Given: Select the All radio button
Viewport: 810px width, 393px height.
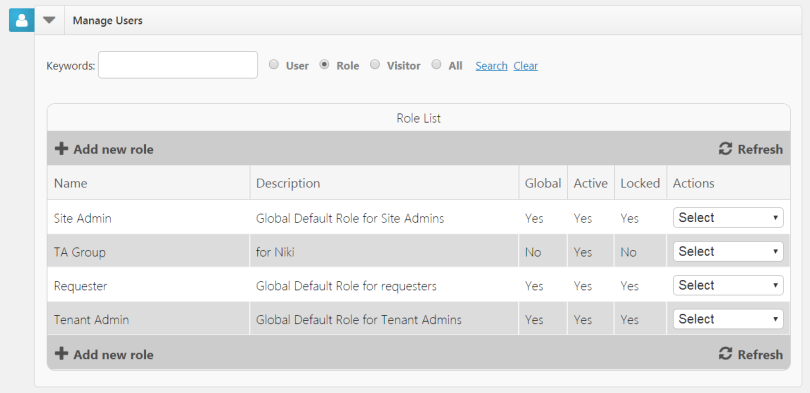Looking at the screenshot, I should (437, 65).
